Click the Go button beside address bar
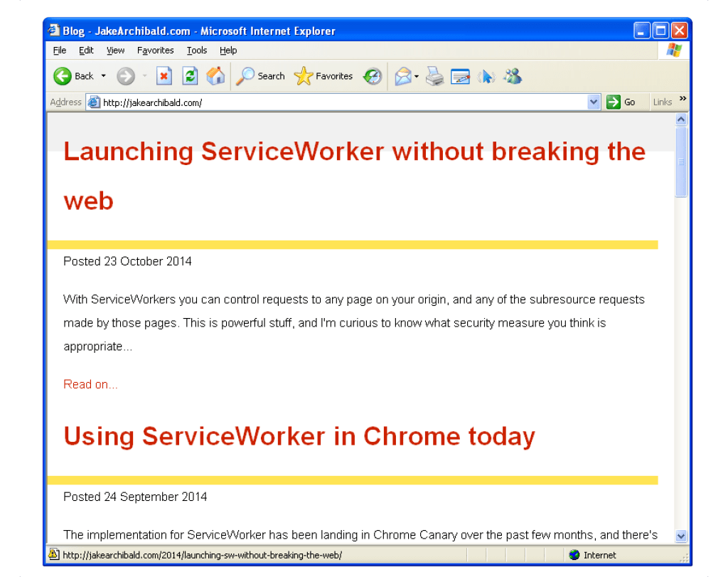The image size is (728, 577). (621, 102)
